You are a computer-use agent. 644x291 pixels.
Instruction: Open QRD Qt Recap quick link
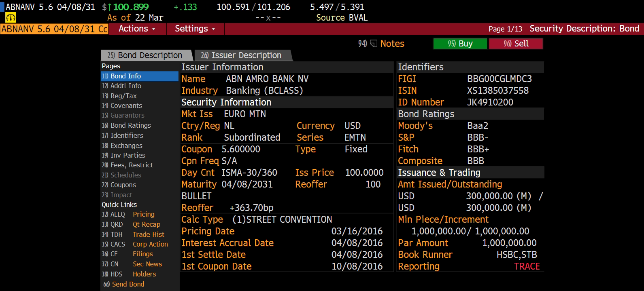point(131,224)
